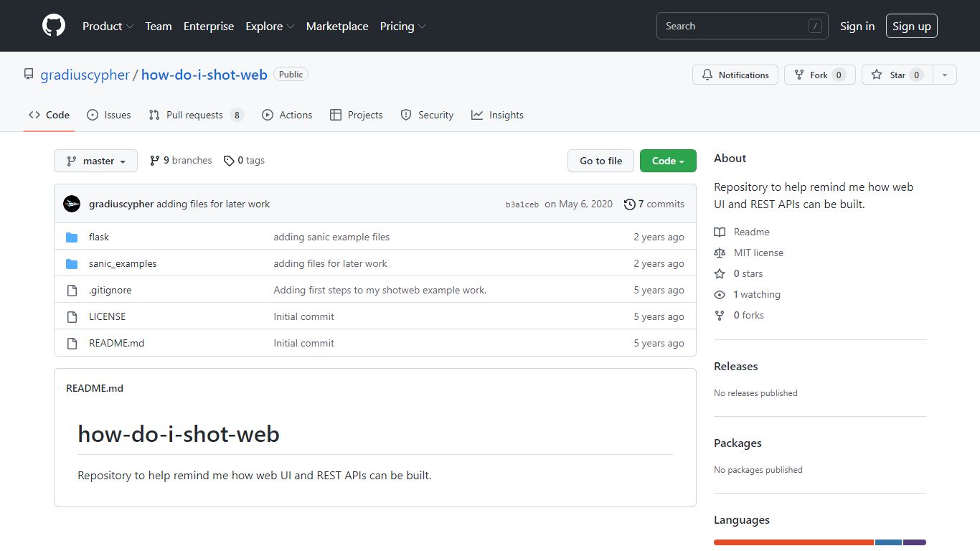Click the fork icon by 0 forks
Screen dimensions: 980x551
(x=720, y=315)
